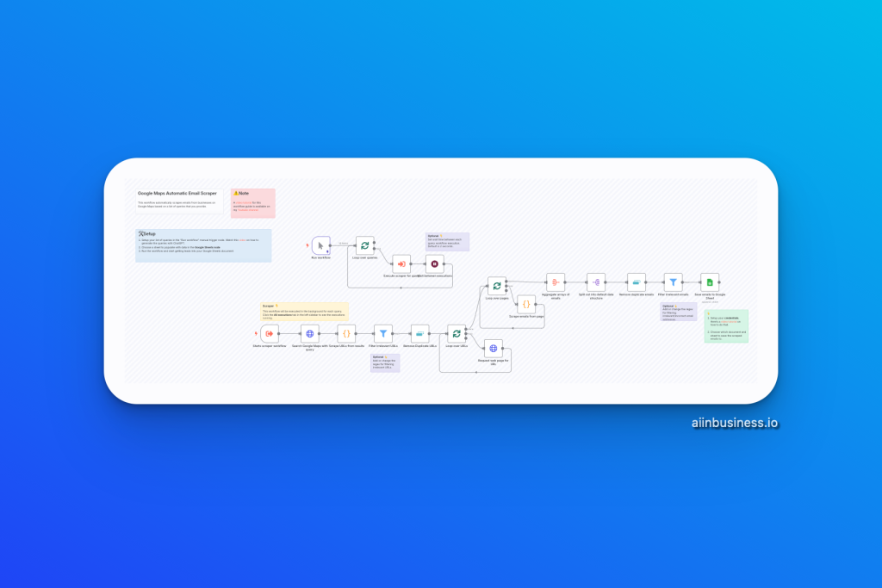Open the Remove duplicate emails node
The image size is (882, 588).
[x=637, y=282]
